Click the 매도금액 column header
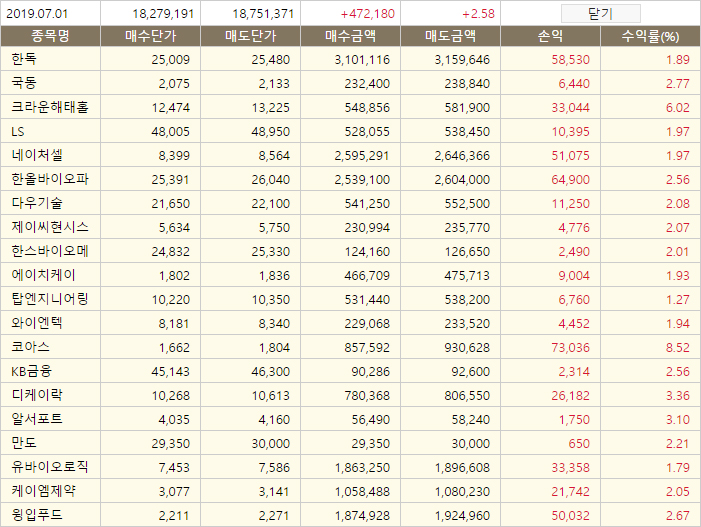 tap(451, 36)
